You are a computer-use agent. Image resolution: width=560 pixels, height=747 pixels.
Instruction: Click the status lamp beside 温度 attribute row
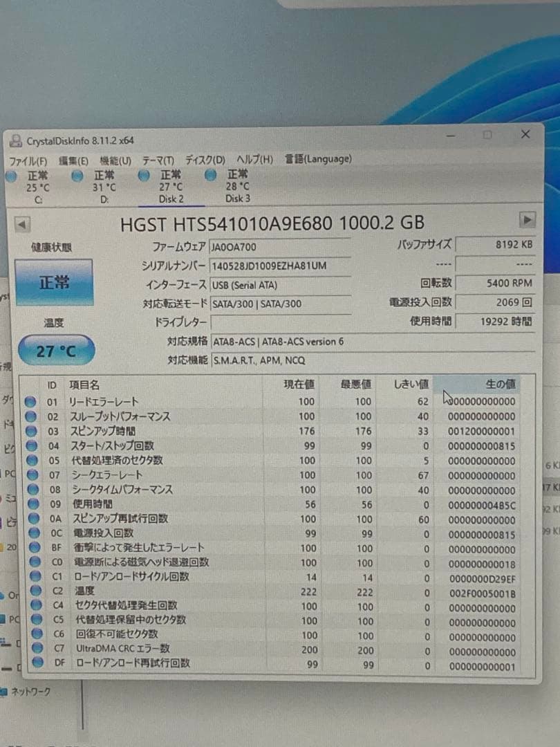[37, 592]
